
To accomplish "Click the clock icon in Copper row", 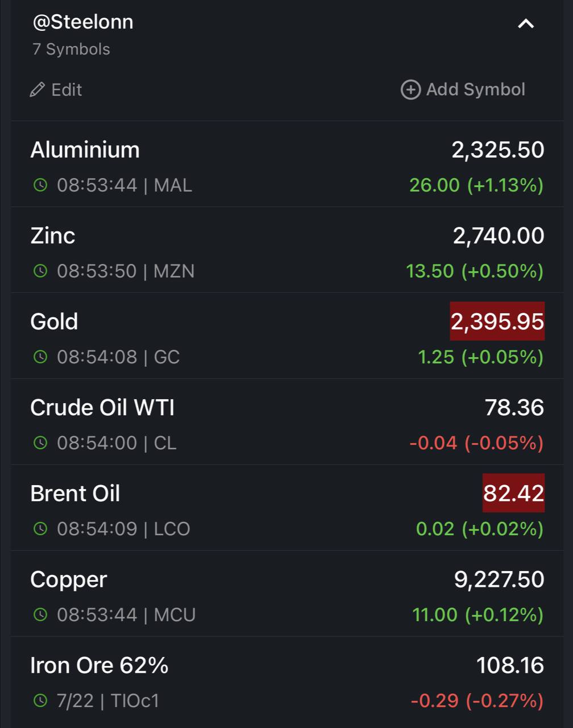I will (x=40, y=614).
